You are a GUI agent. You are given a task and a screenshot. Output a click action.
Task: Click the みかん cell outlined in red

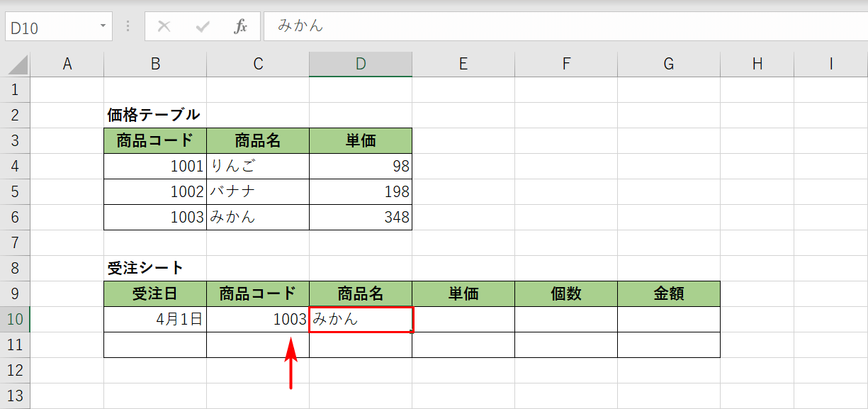click(360, 319)
